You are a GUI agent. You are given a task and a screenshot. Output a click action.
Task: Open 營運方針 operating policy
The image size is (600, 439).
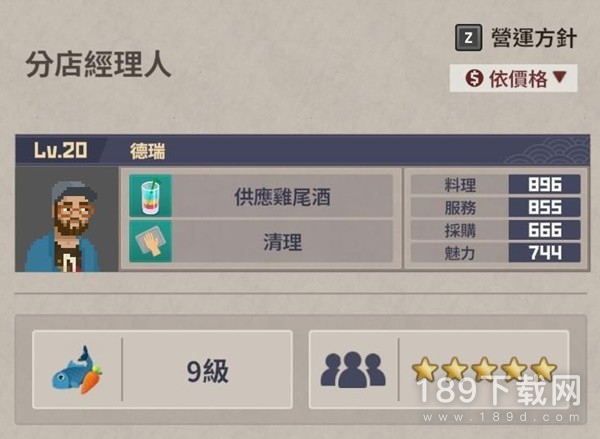[516, 38]
